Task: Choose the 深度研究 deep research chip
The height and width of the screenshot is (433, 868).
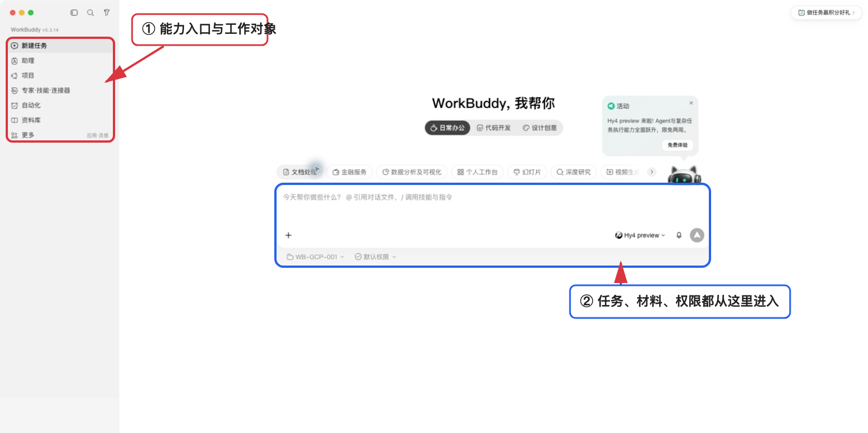Action: 573,172
